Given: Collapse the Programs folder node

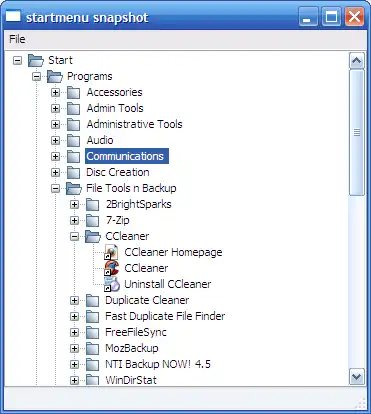Looking at the screenshot, I should pyautogui.click(x=36, y=77).
